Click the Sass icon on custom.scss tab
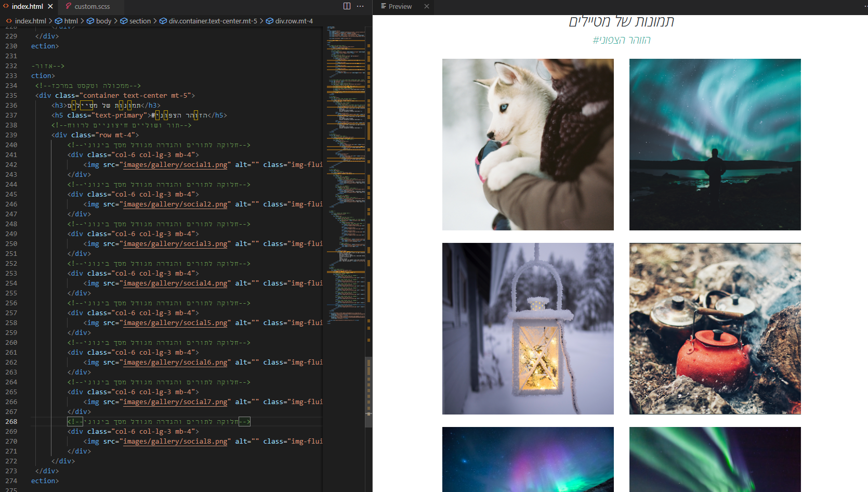Screen dimensions: 868x492 68,6
